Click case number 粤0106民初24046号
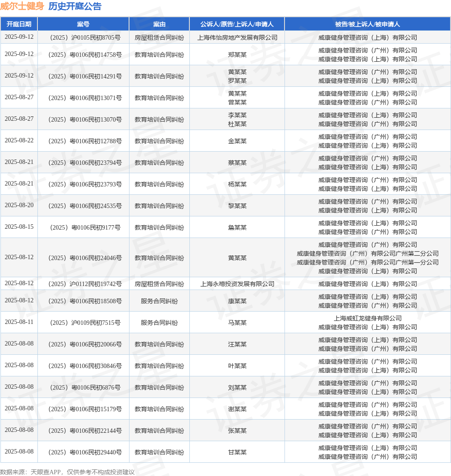This screenshot has height=476, width=451. point(85,257)
